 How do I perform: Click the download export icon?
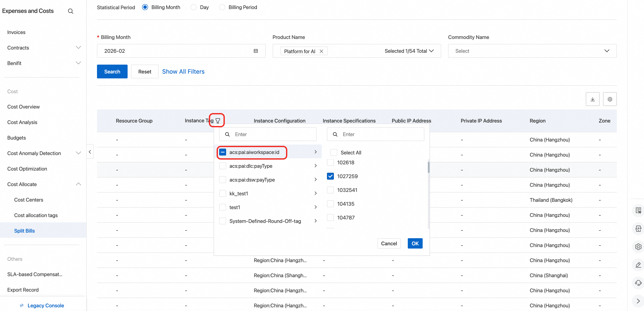click(592, 99)
